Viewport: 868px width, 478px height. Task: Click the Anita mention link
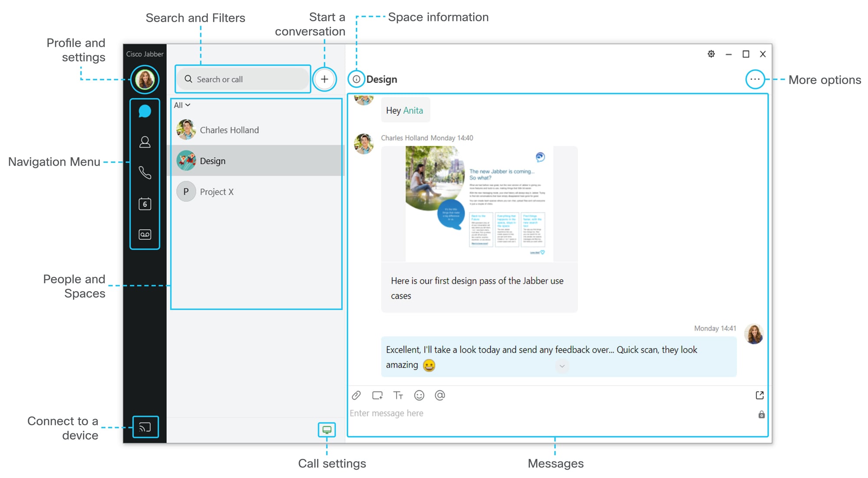[413, 111]
